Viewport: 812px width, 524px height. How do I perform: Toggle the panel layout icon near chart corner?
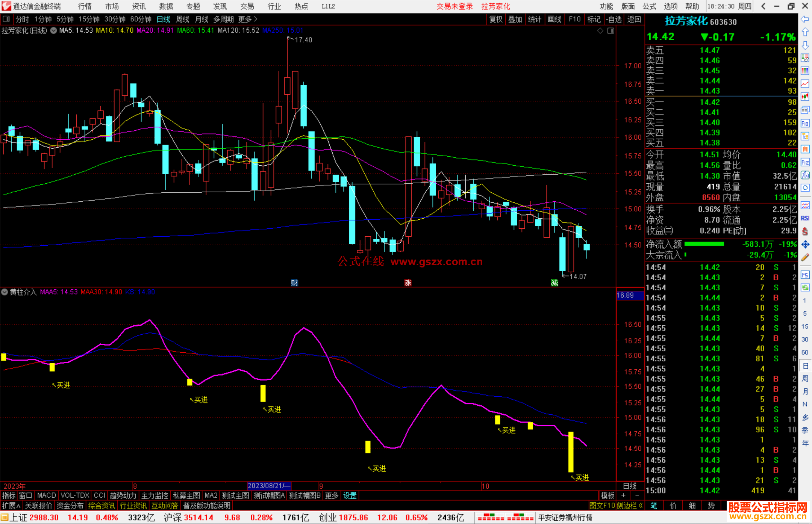coord(611,31)
